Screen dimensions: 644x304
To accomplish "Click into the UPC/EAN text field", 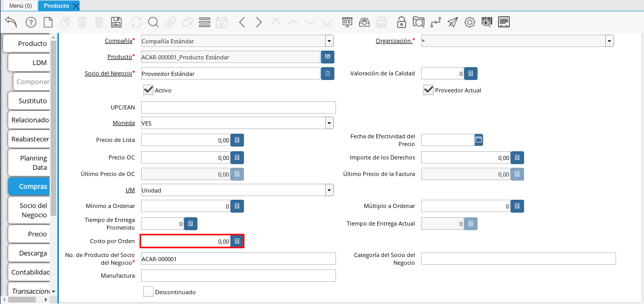I will [x=238, y=107].
